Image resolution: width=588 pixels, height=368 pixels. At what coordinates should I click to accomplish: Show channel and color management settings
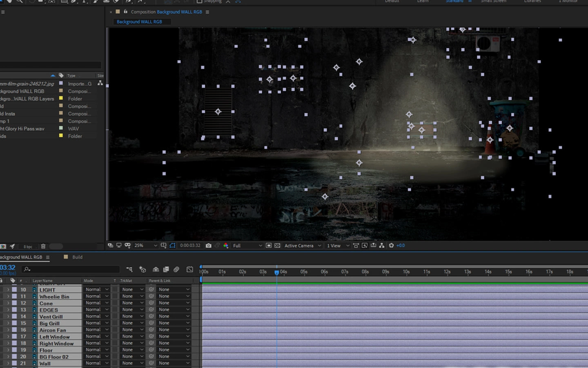pos(226,245)
